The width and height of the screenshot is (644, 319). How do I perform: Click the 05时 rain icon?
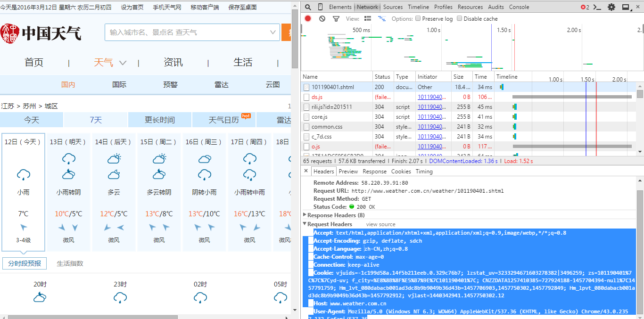(281, 298)
